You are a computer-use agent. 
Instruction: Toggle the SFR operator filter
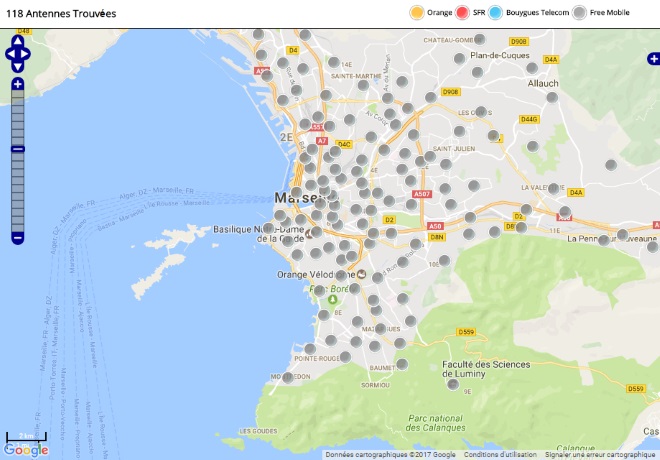tap(462, 13)
